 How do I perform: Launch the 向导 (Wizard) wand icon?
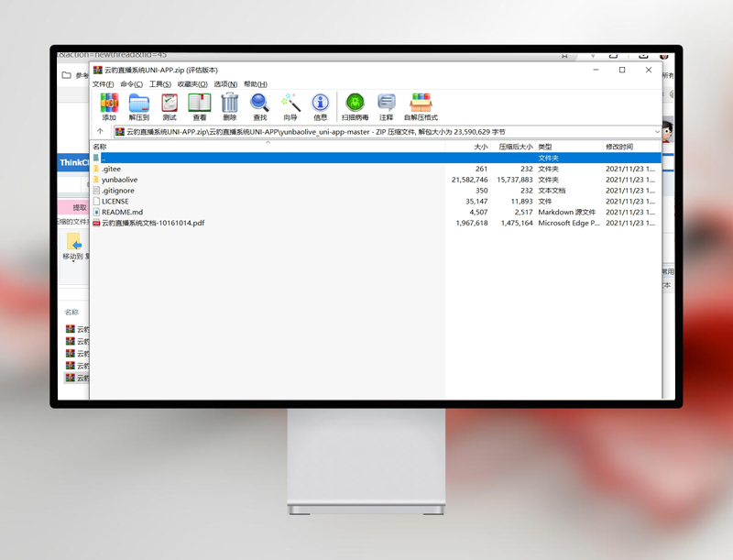pyautogui.click(x=290, y=103)
